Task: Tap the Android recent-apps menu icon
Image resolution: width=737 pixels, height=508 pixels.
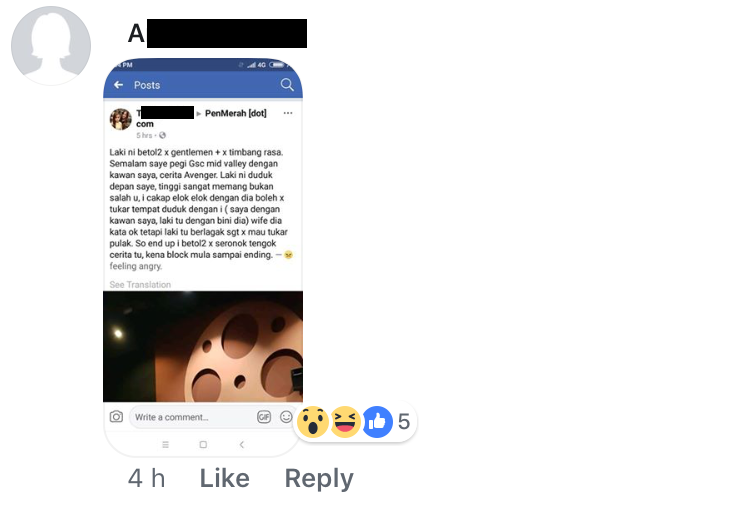Action: coord(165,444)
